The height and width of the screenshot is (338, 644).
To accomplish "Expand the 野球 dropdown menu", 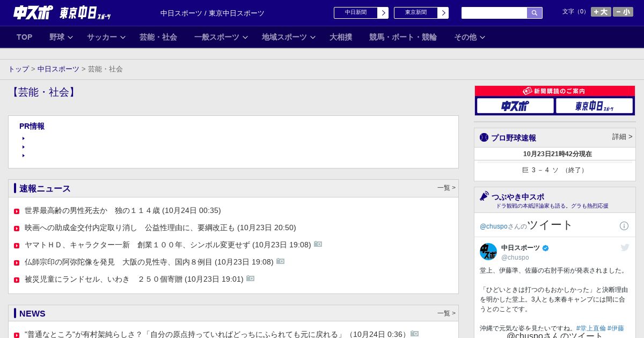I will [61, 37].
